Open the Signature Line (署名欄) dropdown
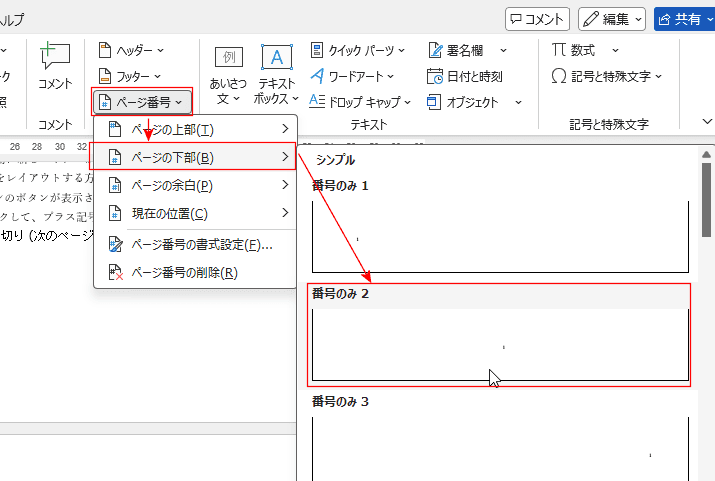The height and width of the screenshot is (481, 715). [503, 50]
